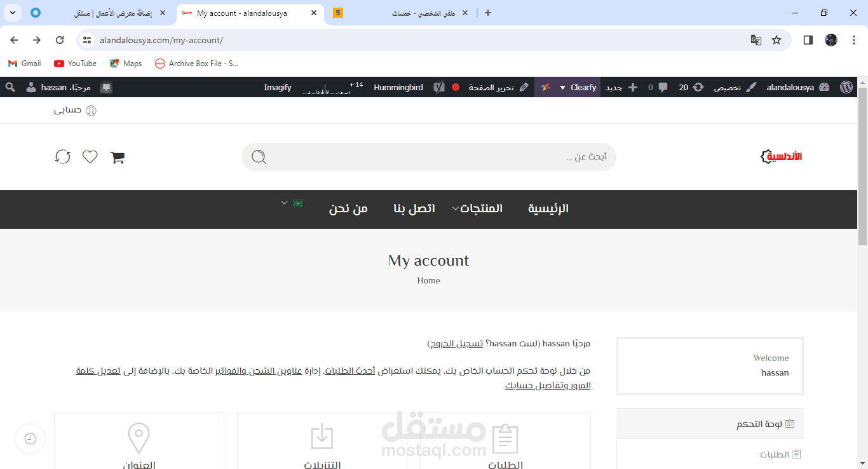Select لوحة التحكم dashboard sidebar item
The image size is (868, 469).
pyautogui.click(x=710, y=424)
